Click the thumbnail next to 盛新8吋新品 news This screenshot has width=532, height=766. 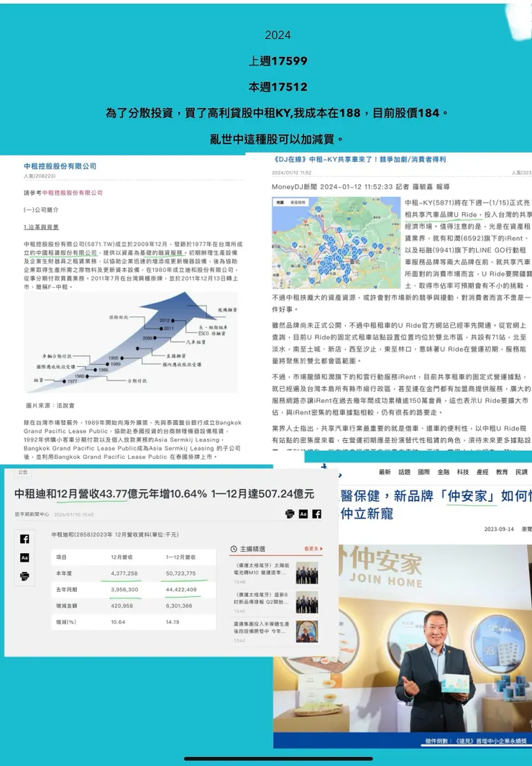pyautogui.click(x=307, y=602)
